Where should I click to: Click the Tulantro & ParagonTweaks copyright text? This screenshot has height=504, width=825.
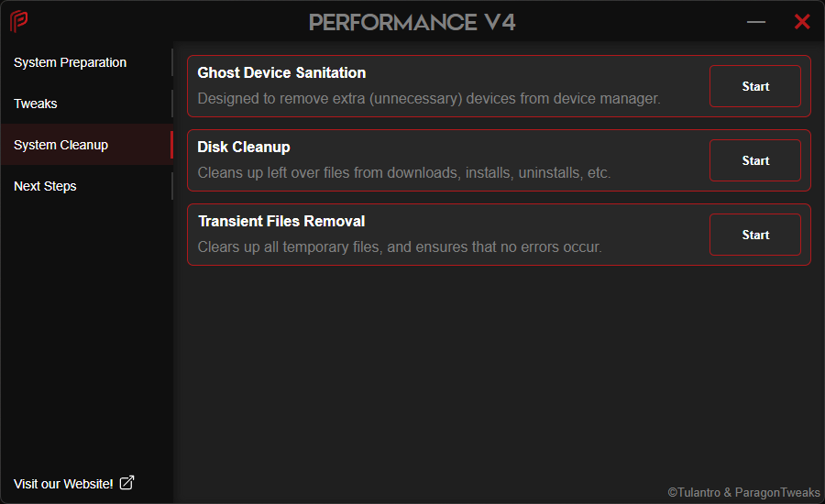(x=743, y=492)
